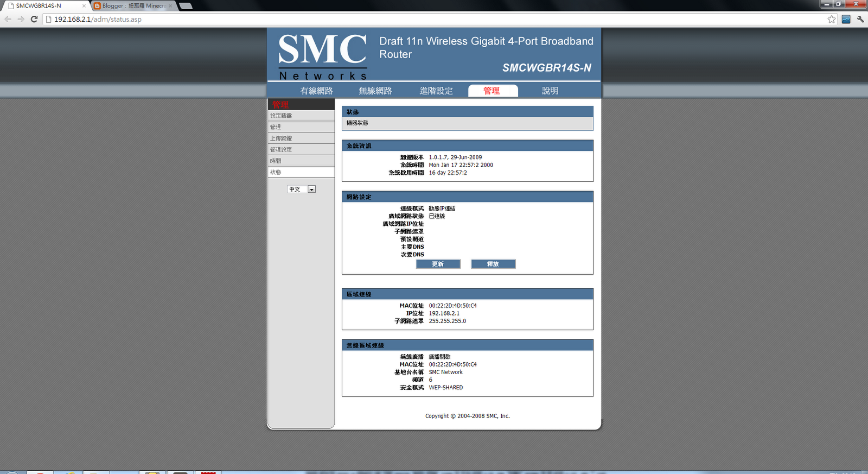The image size is (868, 474).
Task: Click the address bar URL
Action: click(98, 19)
